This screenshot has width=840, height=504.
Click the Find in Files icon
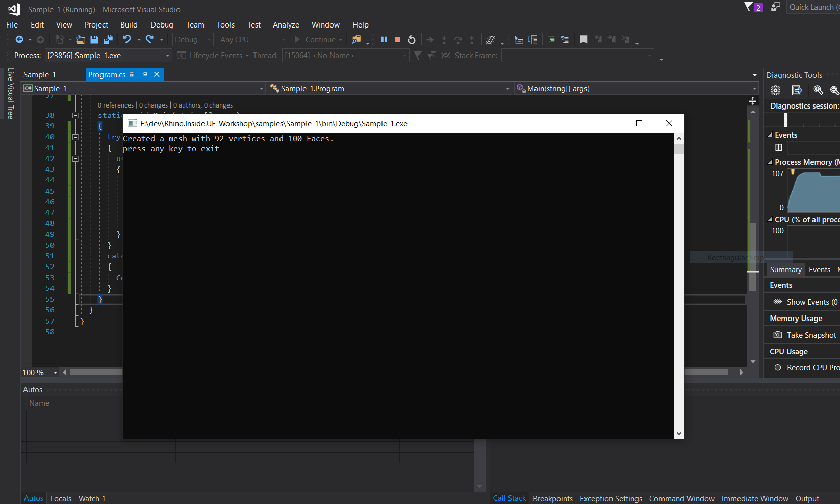pos(356,40)
